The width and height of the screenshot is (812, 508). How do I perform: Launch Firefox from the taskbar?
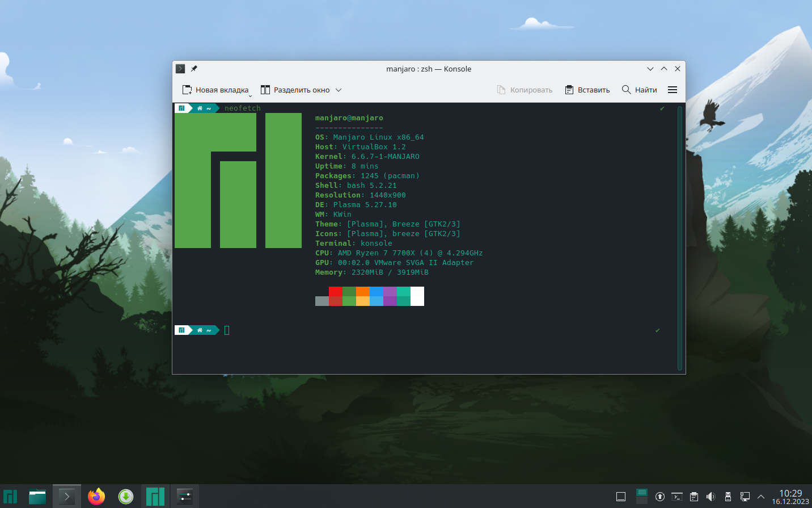[96, 497]
